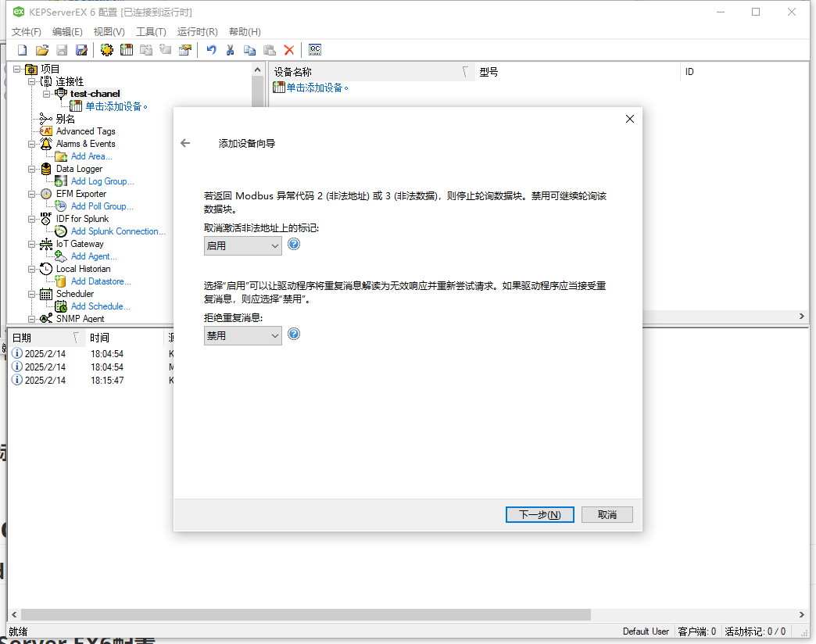The height and width of the screenshot is (644, 816).
Task: Click the tree panel scroll-up arrow
Action: point(257,70)
